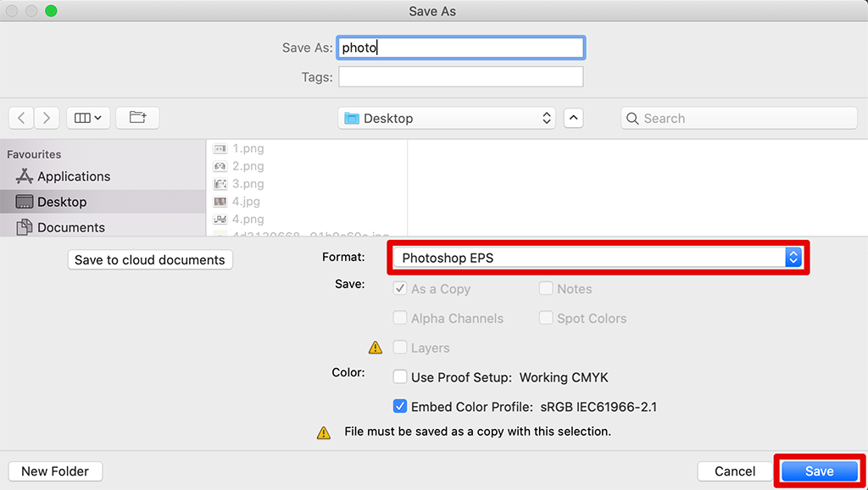This screenshot has width=868, height=490.
Task: Click the new folder icon in the toolbar
Action: pos(136,118)
